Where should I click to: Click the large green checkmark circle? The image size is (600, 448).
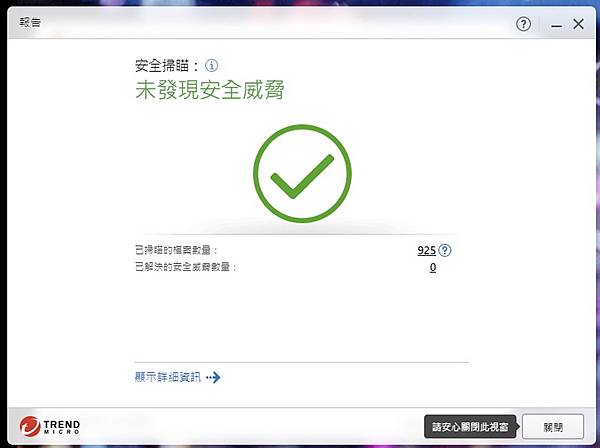[x=302, y=173]
